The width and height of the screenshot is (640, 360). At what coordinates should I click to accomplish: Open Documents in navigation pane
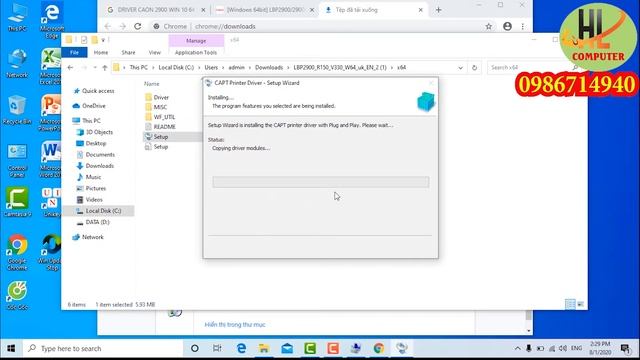tap(100, 155)
